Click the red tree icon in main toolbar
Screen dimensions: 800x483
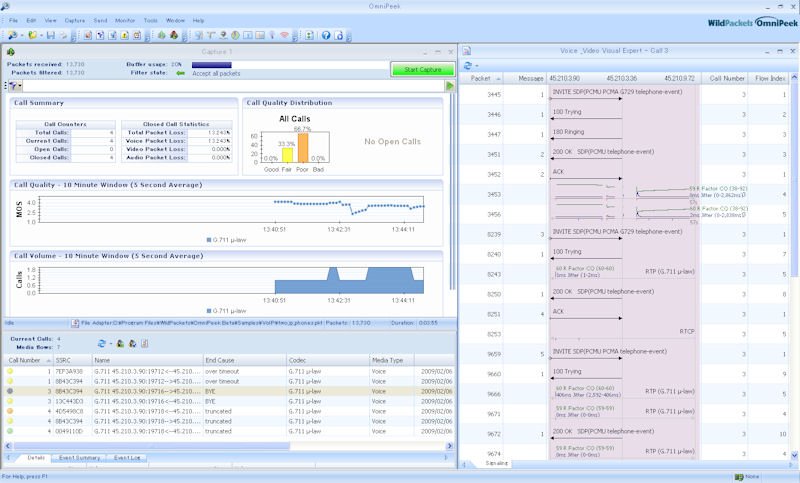point(174,35)
